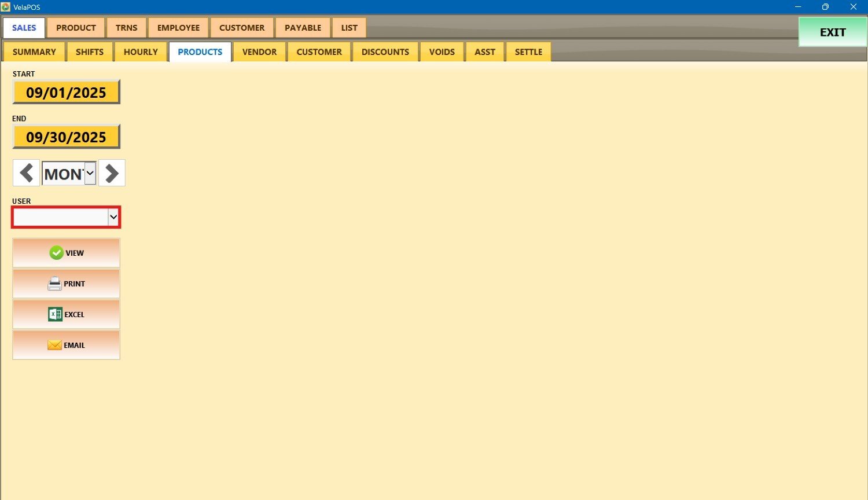Viewport: 868px width, 500px height.
Task: Advance to next period with right arrow
Action: tap(112, 173)
